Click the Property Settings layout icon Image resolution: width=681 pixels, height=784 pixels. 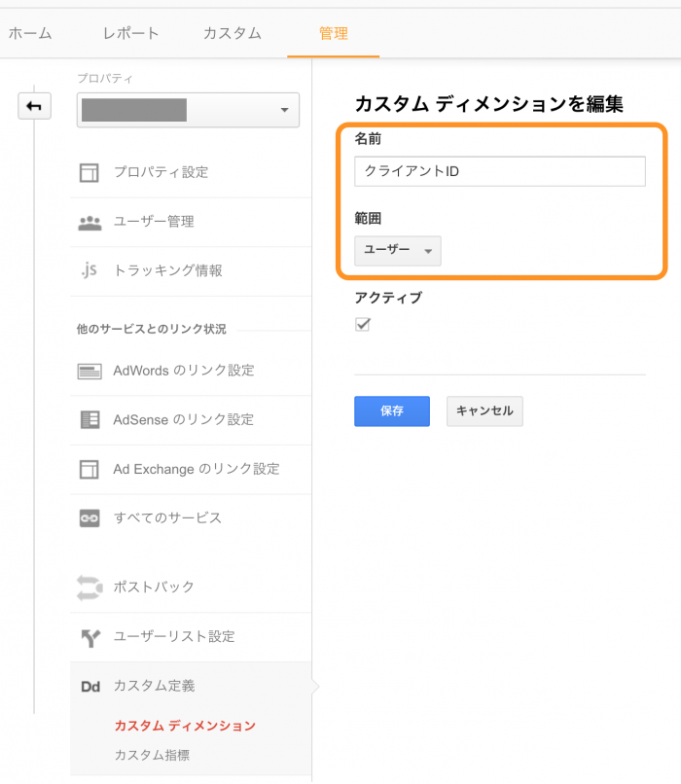pyautogui.click(x=90, y=172)
